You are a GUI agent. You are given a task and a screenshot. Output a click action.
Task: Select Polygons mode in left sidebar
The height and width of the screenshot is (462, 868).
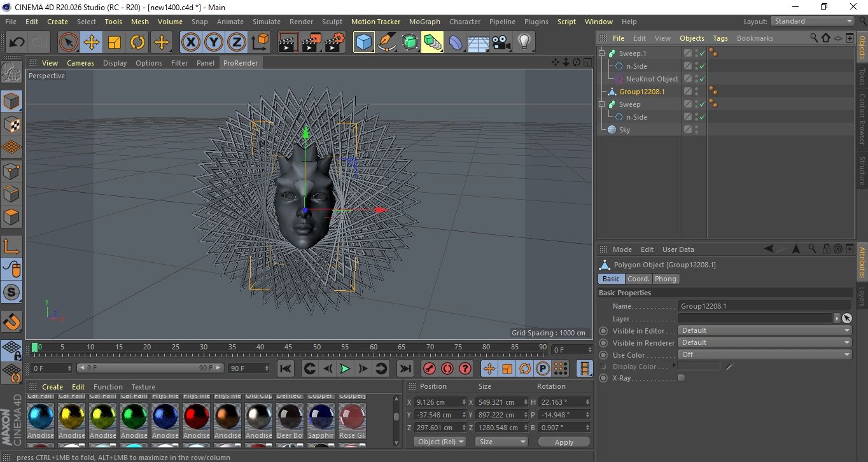11,217
